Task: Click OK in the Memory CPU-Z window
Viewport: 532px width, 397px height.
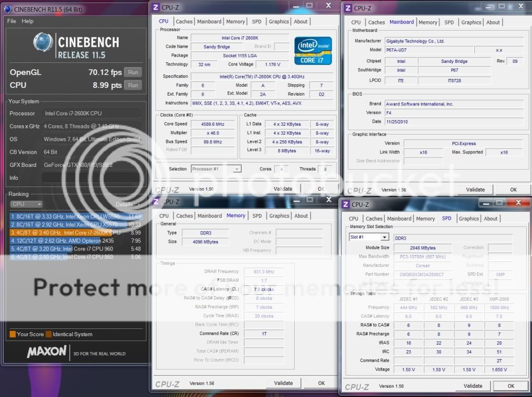Action: (321, 383)
